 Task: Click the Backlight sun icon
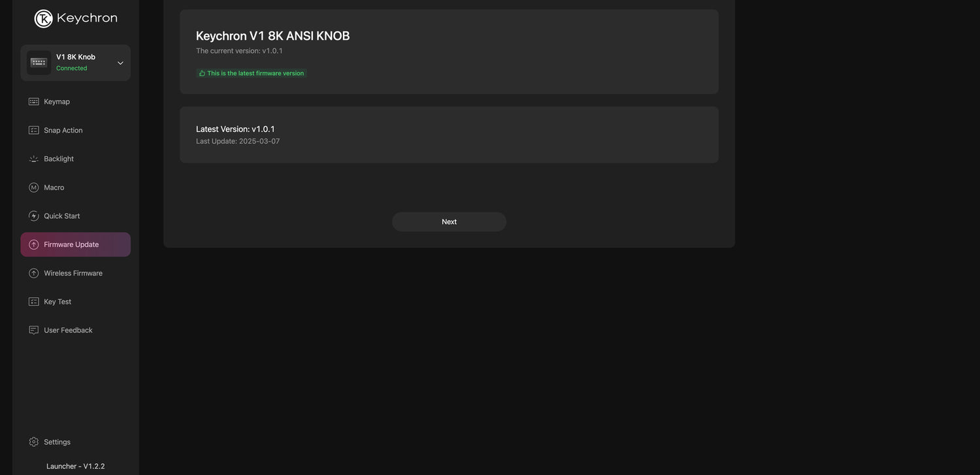pyautogui.click(x=33, y=159)
